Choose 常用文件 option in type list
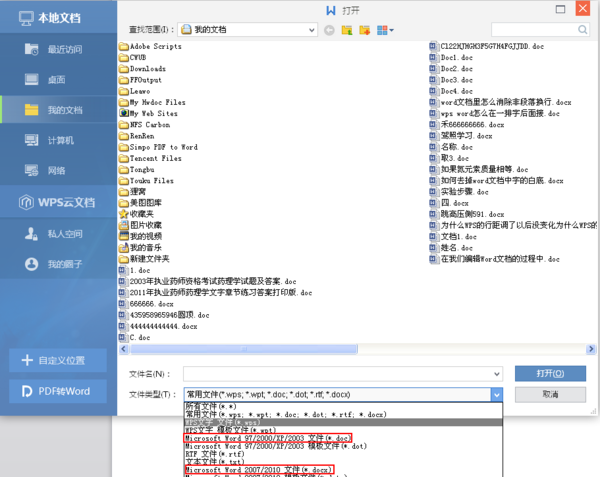600x477 pixels. click(343, 414)
